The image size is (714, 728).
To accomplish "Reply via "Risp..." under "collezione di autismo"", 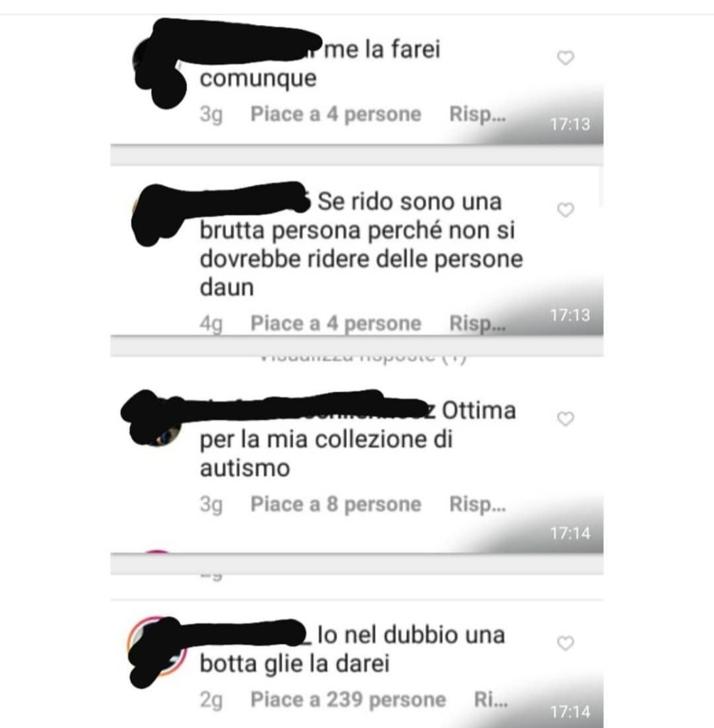I will point(477,504).
